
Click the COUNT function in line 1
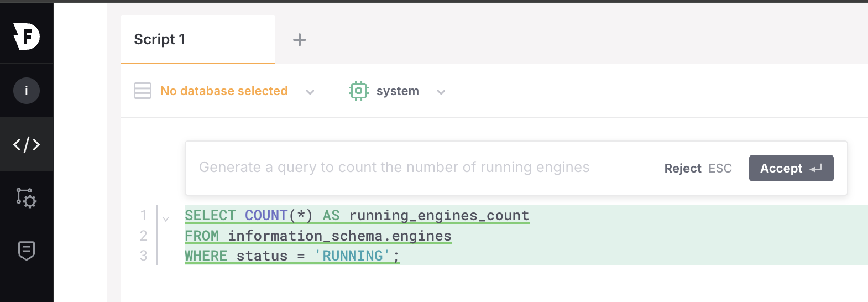tap(266, 215)
